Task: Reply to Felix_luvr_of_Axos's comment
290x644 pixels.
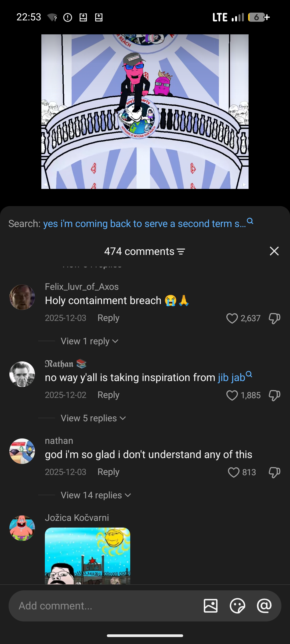Action: tap(108, 318)
